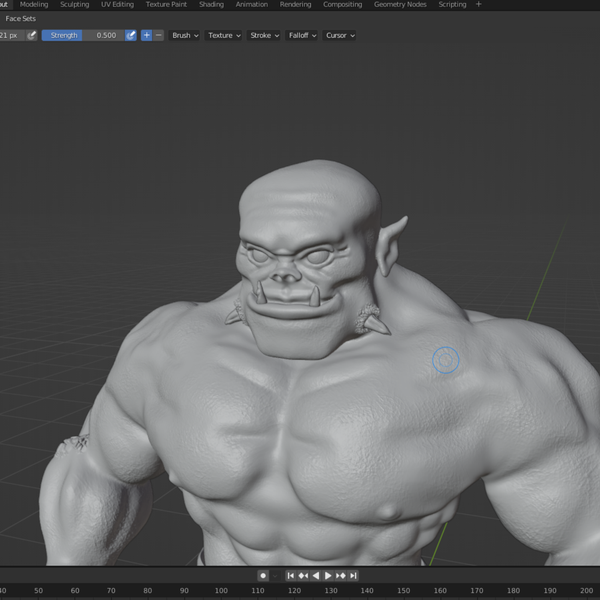Open the Cursor options dropdown

(340, 35)
